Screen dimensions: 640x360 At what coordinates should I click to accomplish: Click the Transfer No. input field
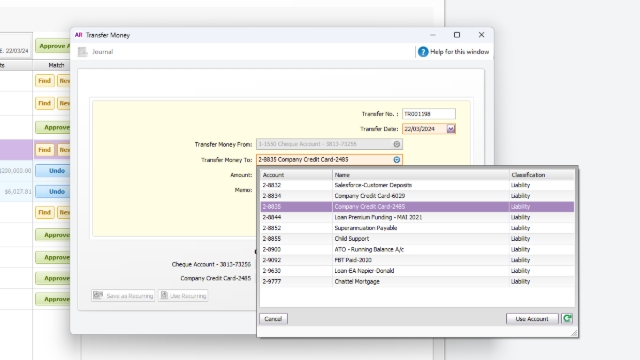click(x=429, y=114)
